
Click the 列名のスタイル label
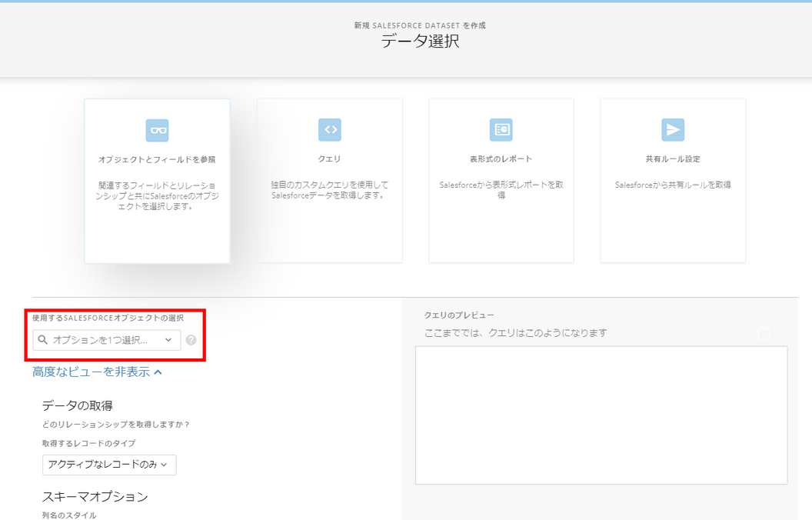[x=69, y=515]
